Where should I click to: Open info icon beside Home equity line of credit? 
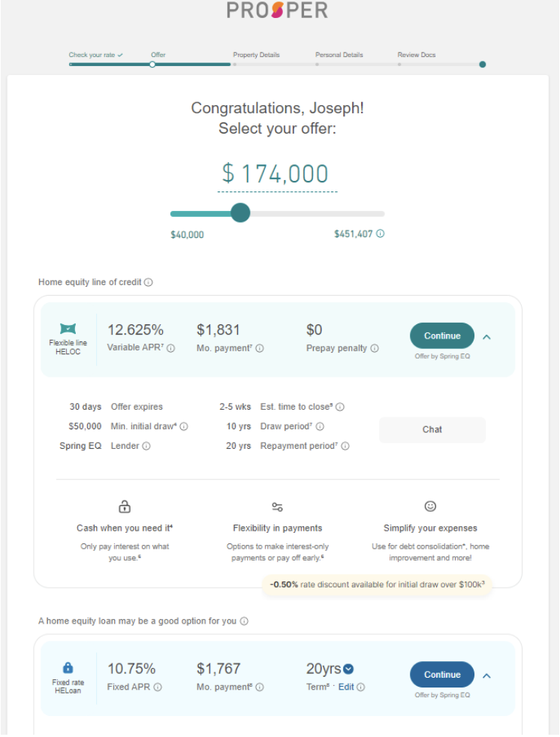coord(148,282)
